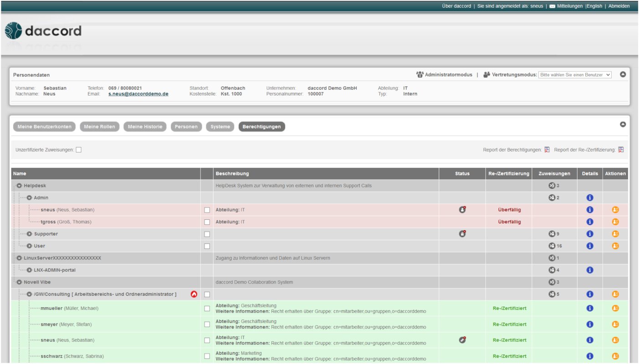Switch language to English
Screen dimensions: 639x364
[x=594, y=6]
